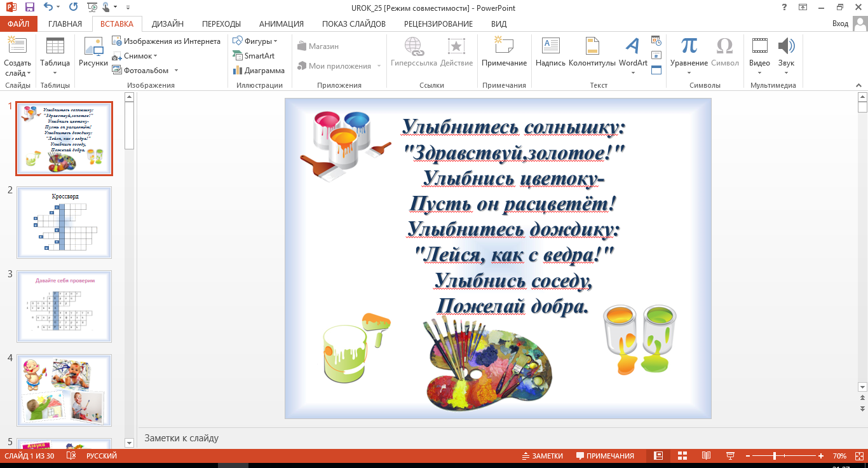Switch to ДИЗАЙН tab

pyautogui.click(x=168, y=24)
